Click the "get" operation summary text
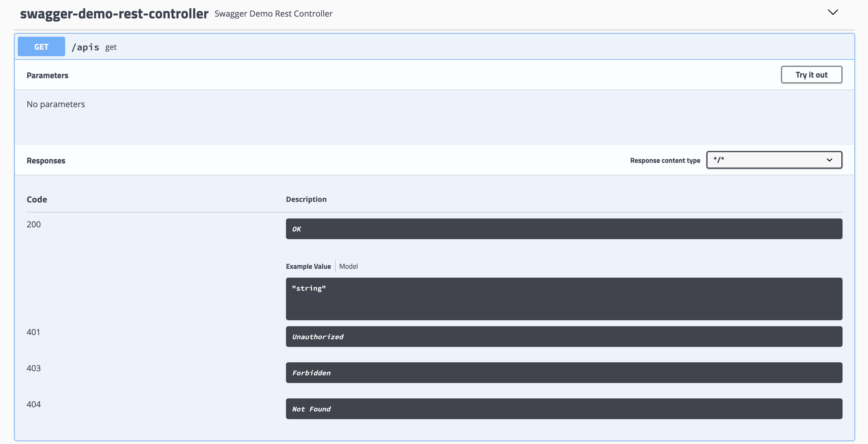Screen dimensions: 868x444 [111, 47]
